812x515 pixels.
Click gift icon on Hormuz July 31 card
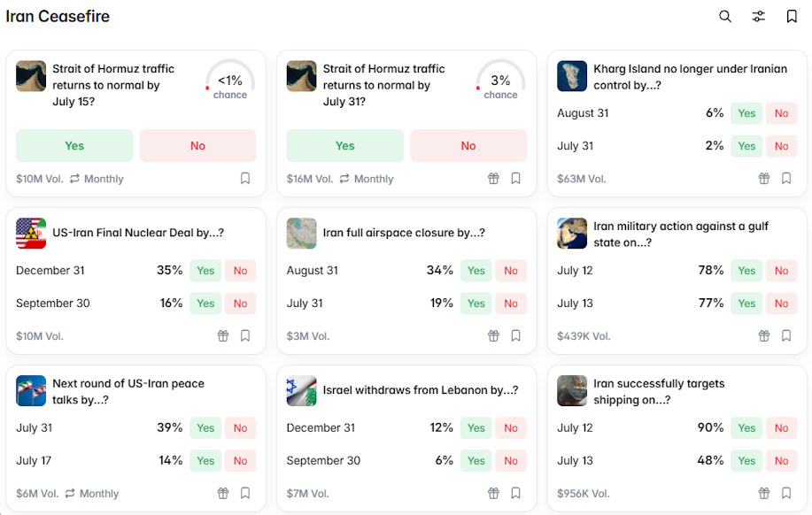click(493, 179)
